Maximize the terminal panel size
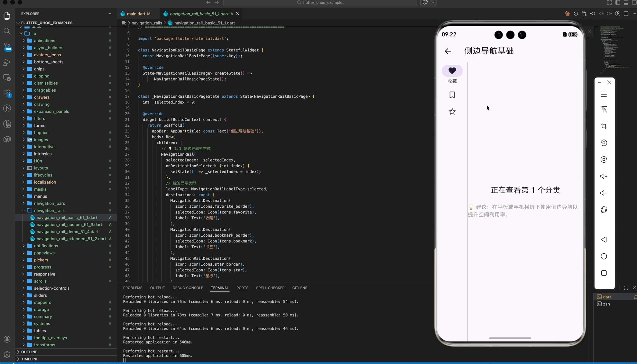The width and height of the screenshot is (637, 364). (626, 288)
